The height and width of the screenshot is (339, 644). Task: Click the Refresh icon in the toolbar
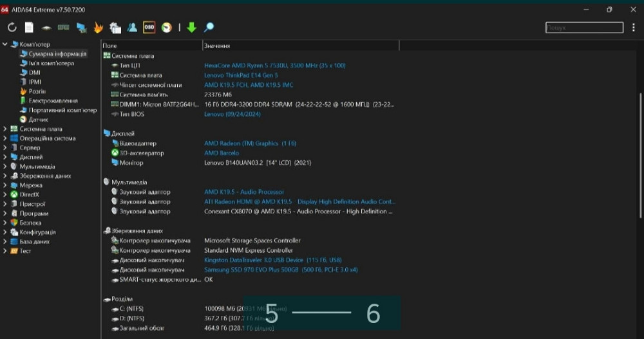pos(12,28)
